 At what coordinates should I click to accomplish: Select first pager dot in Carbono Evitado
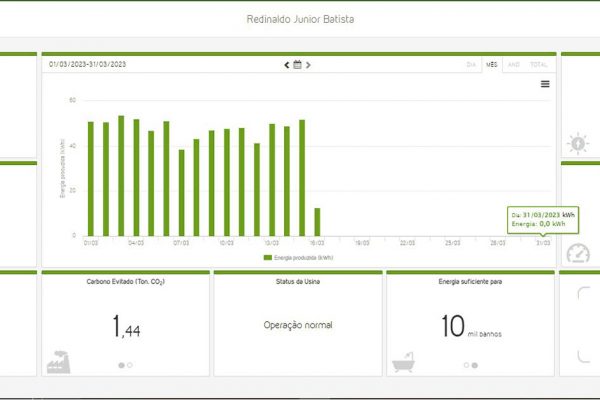122,365
